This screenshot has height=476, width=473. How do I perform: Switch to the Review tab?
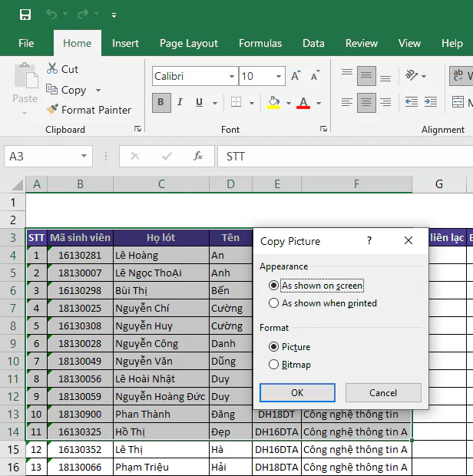click(x=362, y=43)
